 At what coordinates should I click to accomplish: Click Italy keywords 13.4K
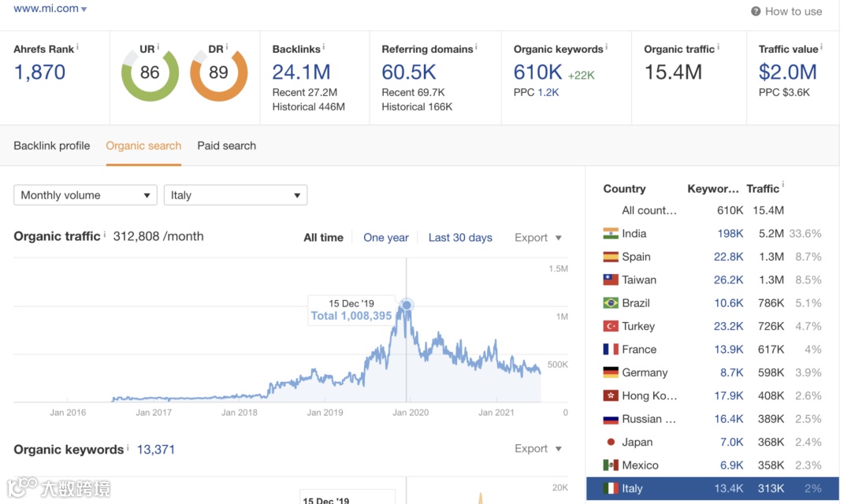pyautogui.click(x=728, y=489)
